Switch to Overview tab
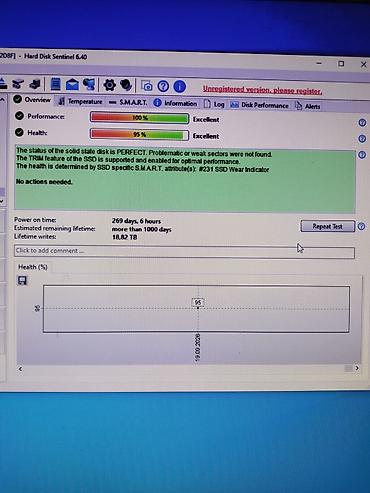 click(32, 99)
